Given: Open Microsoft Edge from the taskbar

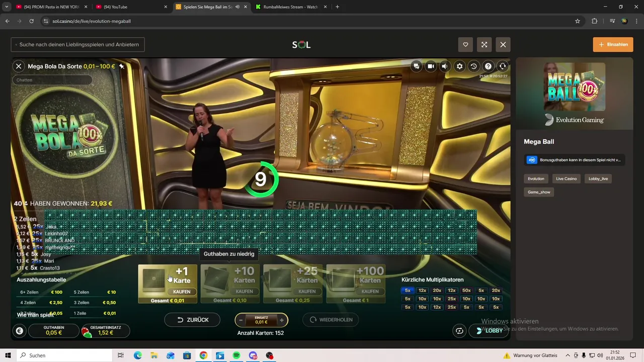Looking at the screenshot, I should (138, 355).
